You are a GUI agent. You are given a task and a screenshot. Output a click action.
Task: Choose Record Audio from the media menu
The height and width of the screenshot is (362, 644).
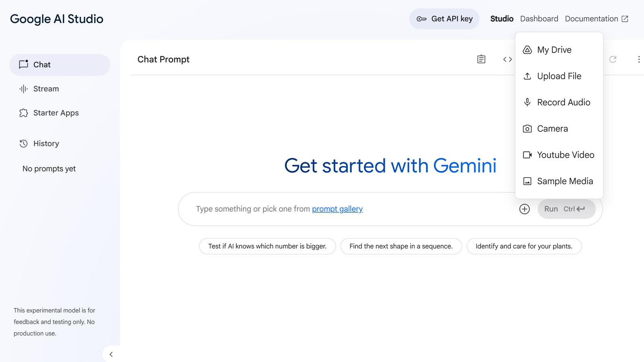pyautogui.click(x=563, y=102)
